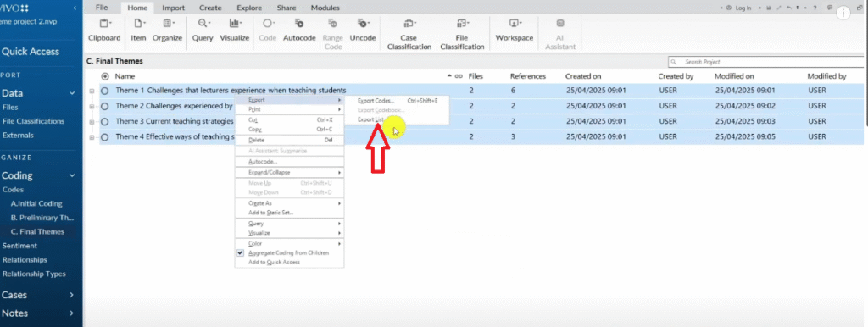Open the Item ribbon menu
Viewport: 868px width, 327px height.
(x=138, y=30)
